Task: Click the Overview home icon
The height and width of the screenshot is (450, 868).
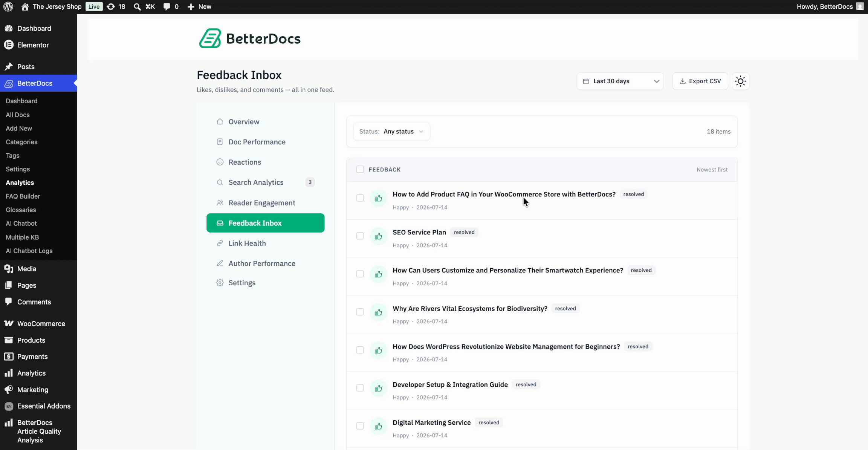Action: coord(220,121)
